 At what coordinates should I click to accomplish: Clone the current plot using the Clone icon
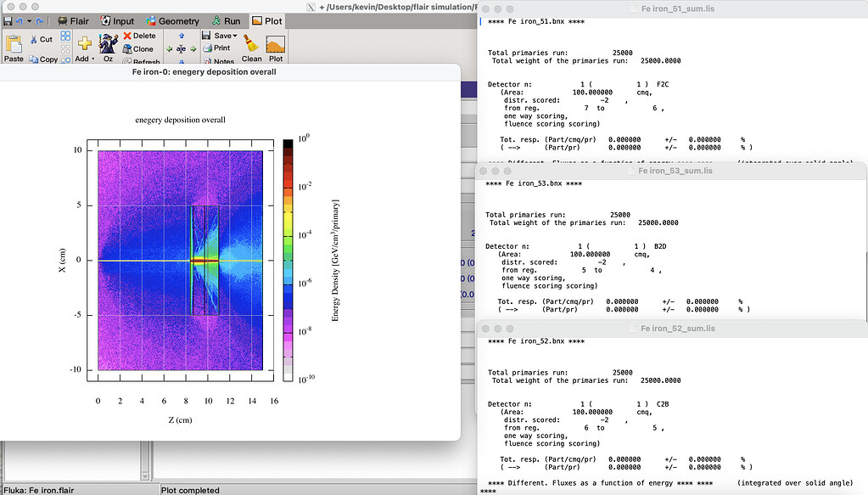tap(129, 48)
